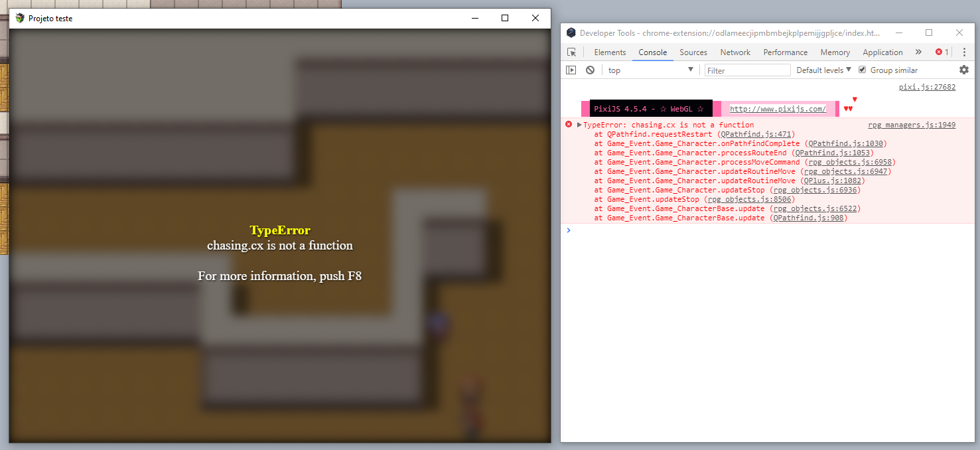Open the rpg_objects.js:6947 link
This screenshot has width=980, height=450.
coord(845,171)
